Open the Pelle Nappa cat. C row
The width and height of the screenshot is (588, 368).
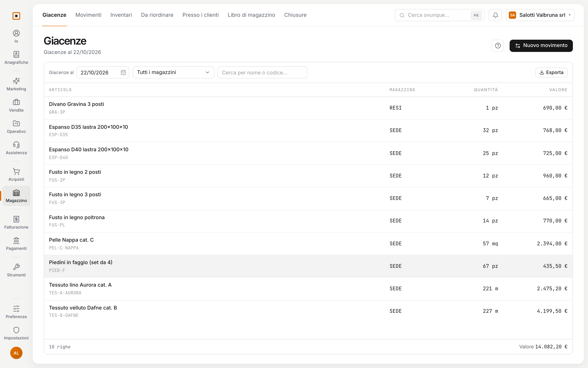click(x=308, y=244)
